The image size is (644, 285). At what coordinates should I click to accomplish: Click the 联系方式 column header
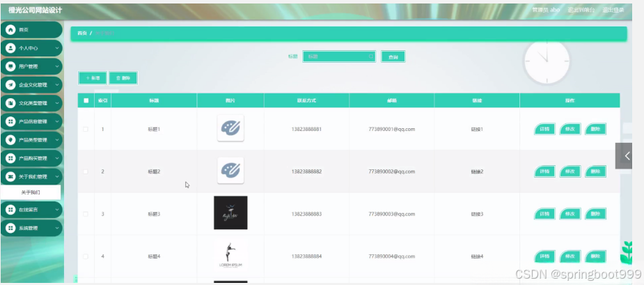click(x=306, y=100)
